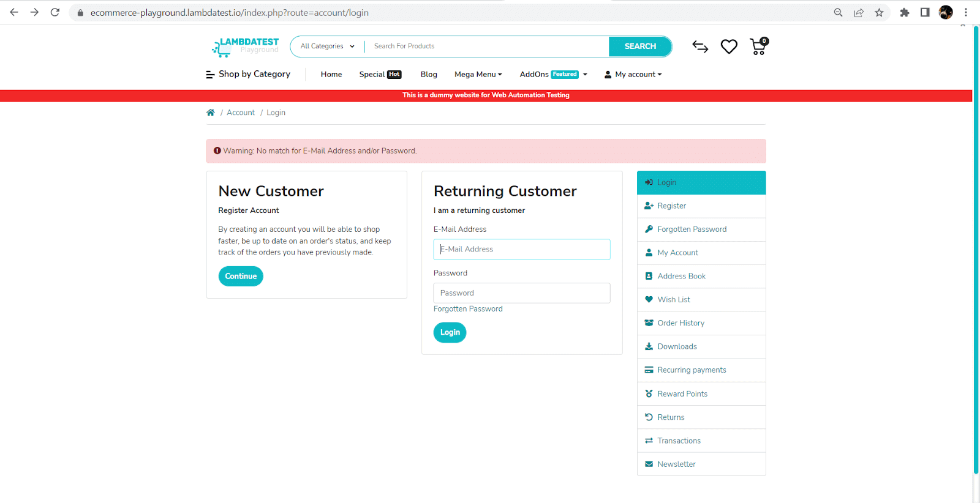This screenshot has height=503, width=980.
Task: Expand the My account dropdown
Action: [x=633, y=74]
